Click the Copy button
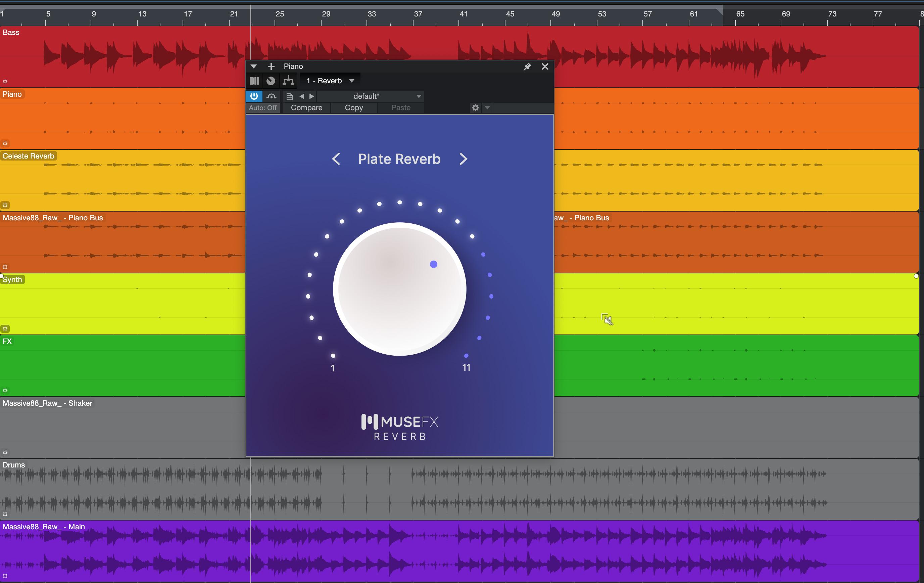Viewport: 924px width, 583px height. (354, 107)
